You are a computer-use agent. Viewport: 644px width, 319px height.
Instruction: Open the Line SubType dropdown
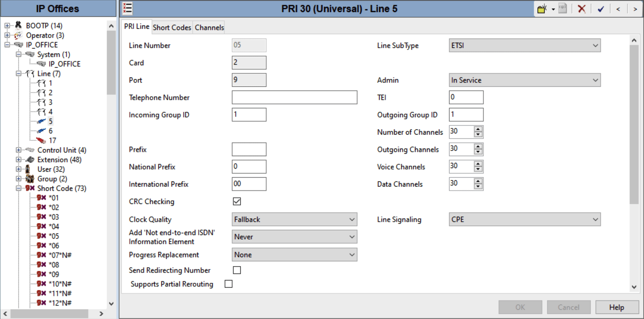(x=525, y=45)
